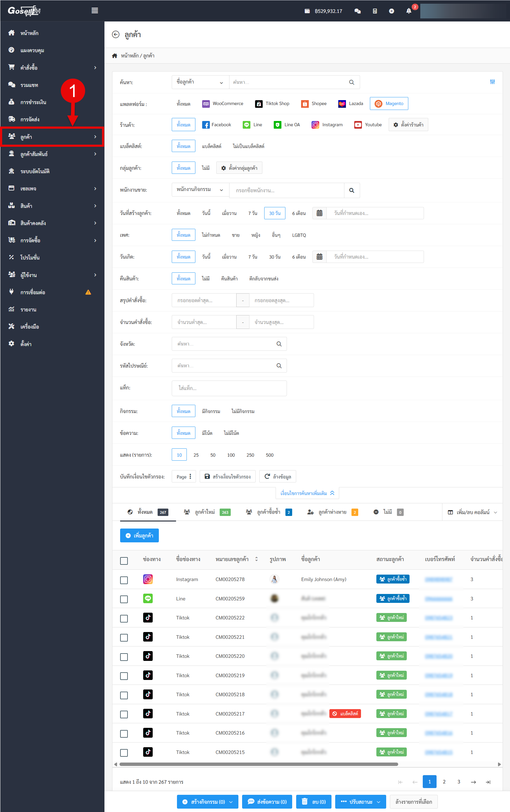Image resolution: width=510 pixels, height=812 pixels.
Task: Select checkbox for customer CM00205259
Action: coord(124,599)
